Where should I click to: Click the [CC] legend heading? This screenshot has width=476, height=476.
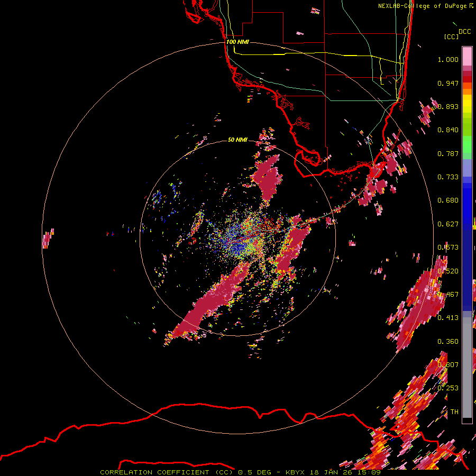coord(451,36)
